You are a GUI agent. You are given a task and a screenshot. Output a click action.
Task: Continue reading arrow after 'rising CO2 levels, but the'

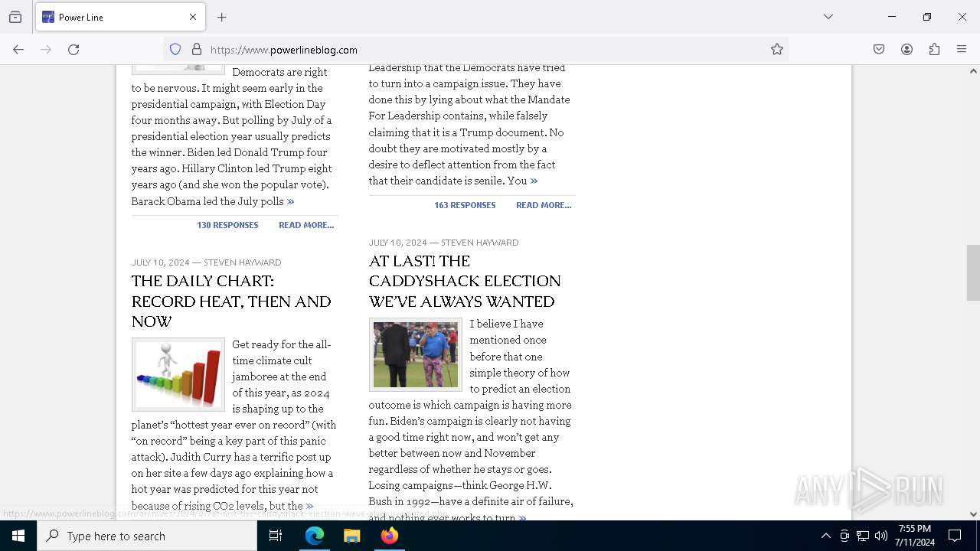pos(309,506)
